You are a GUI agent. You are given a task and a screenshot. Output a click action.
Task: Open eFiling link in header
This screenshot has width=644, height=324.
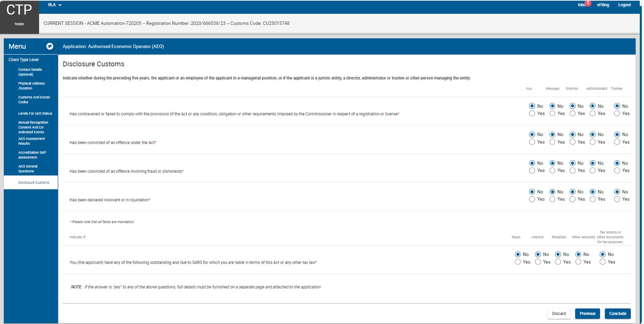pyautogui.click(x=603, y=5)
